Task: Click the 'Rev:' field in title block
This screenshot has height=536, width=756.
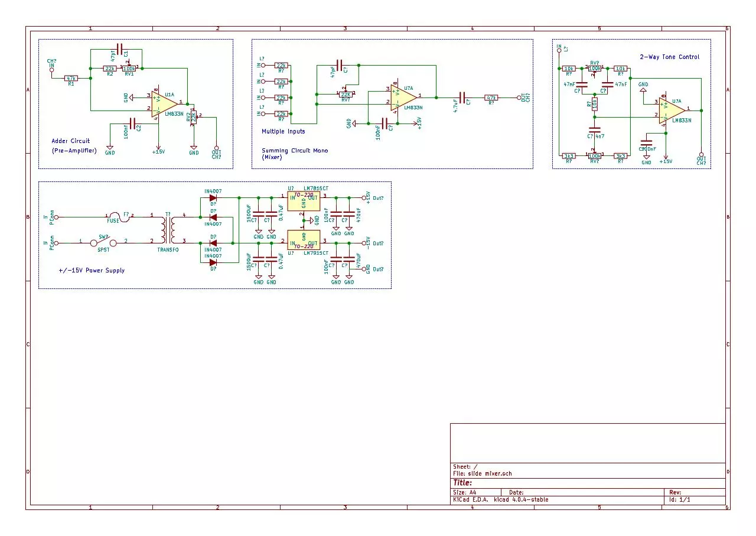Action: point(675,492)
